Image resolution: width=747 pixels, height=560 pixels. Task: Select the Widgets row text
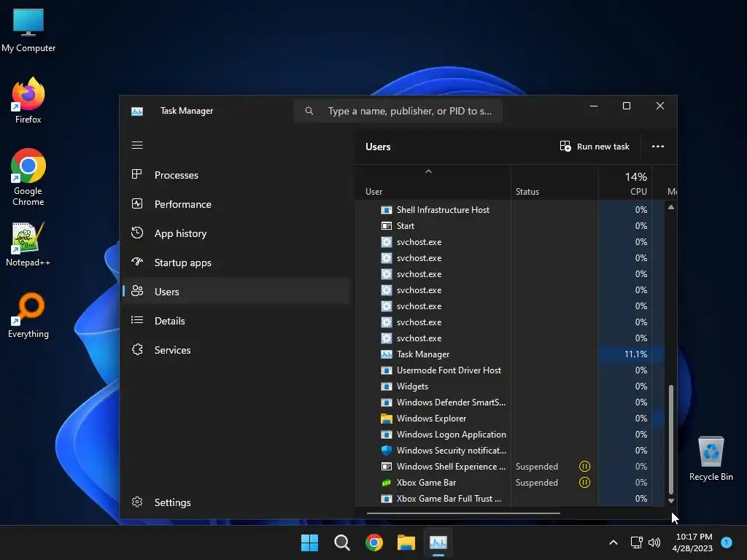tap(412, 386)
